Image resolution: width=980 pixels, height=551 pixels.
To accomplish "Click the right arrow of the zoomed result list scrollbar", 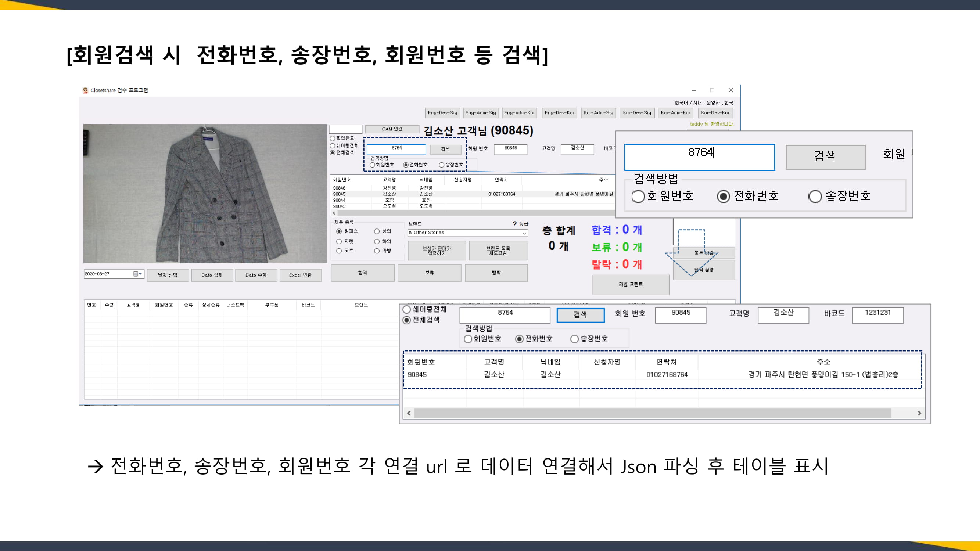I will (x=919, y=413).
